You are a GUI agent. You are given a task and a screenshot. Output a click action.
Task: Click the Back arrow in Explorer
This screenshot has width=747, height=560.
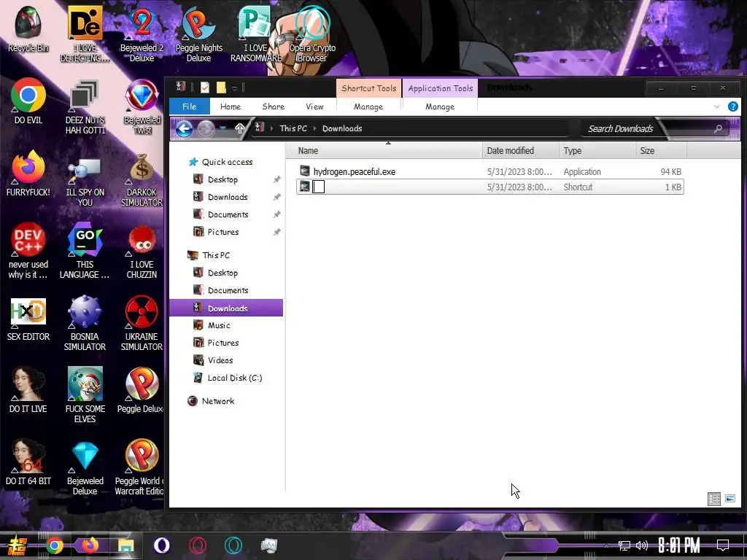(x=184, y=128)
